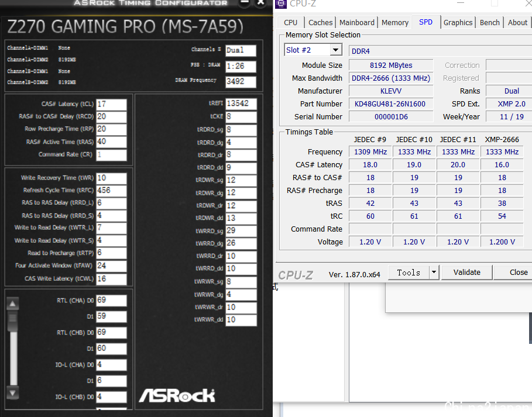
Task: Click the RTL (CHB) D0 field
Action: (x=111, y=332)
